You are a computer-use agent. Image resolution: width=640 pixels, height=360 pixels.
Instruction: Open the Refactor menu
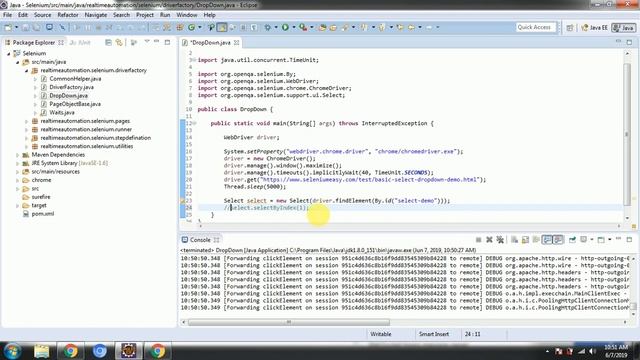point(68,15)
